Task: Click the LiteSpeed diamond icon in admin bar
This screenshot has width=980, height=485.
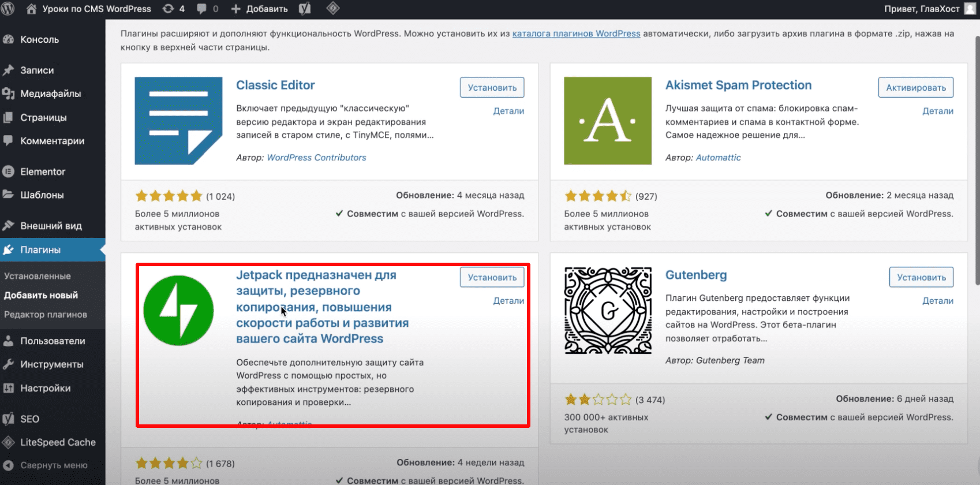Action: [333, 9]
